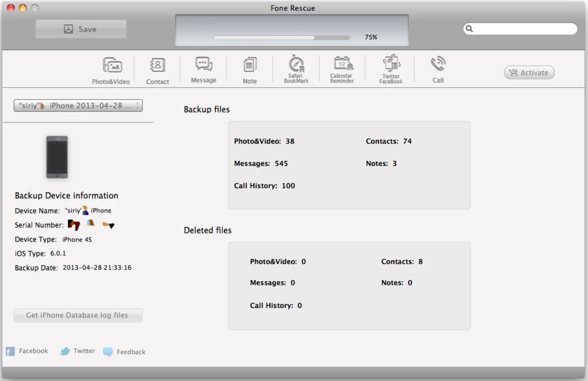588x381 pixels.
Task: Select deleted Messages: 0 entry
Action: click(x=272, y=283)
